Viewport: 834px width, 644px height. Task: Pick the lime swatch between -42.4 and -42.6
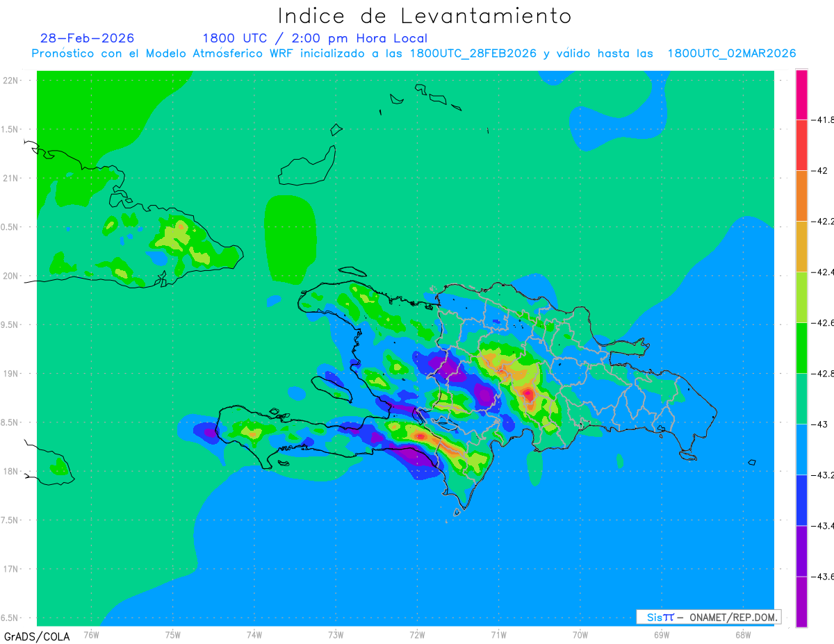click(x=801, y=297)
